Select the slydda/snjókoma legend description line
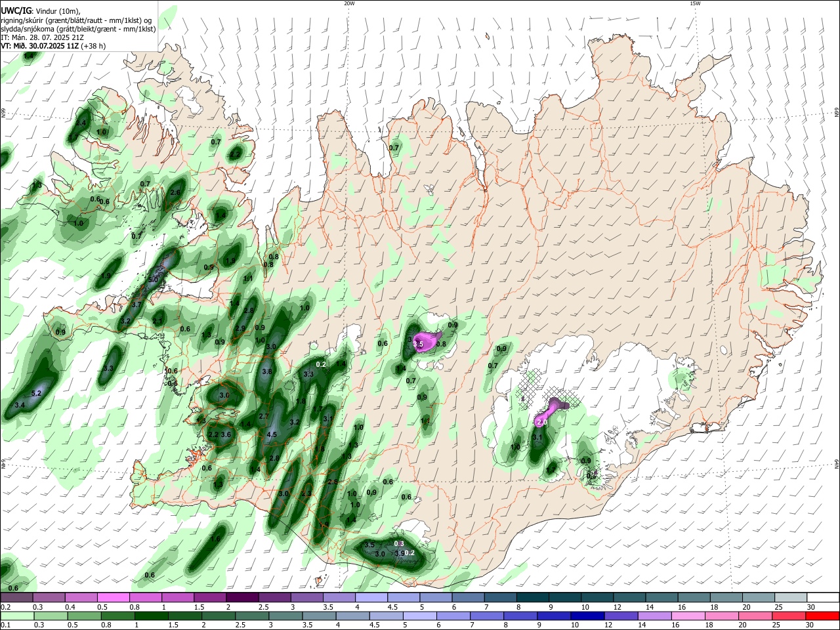The image size is (840, 630). pos(78,29)
